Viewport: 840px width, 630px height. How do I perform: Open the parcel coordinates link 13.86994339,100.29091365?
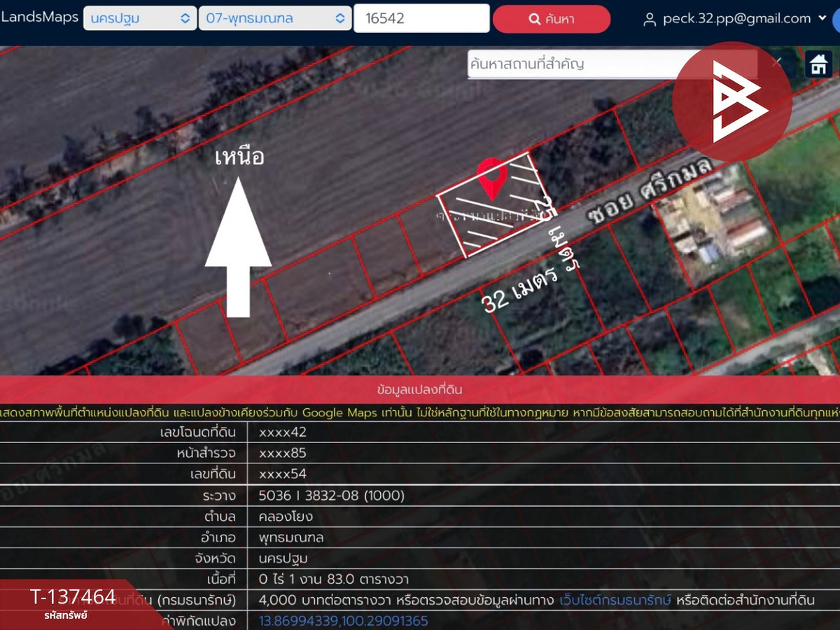tap(343, 621)
